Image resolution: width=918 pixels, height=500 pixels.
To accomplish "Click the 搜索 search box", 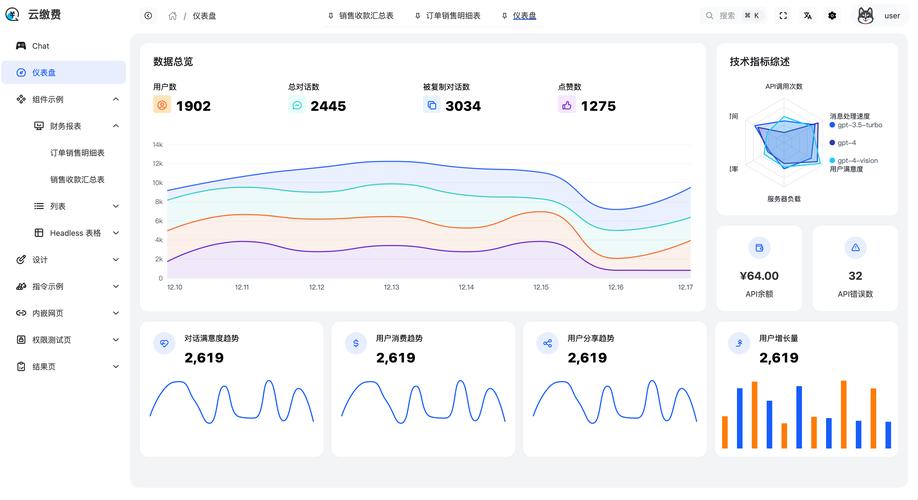I will 733,16.
